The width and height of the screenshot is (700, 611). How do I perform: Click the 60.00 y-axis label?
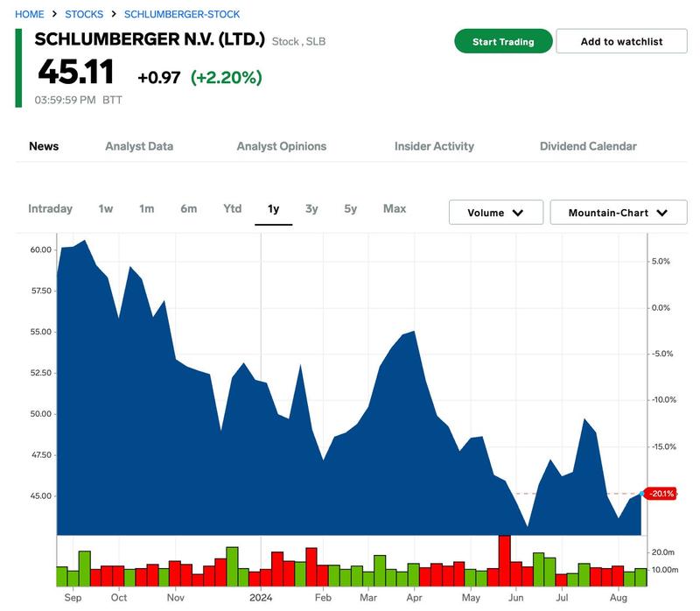[41, 249]
